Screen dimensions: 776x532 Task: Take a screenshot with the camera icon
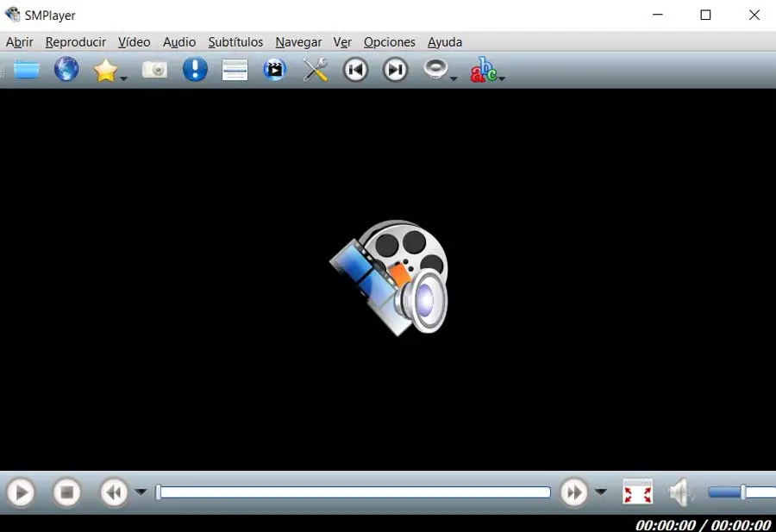pyautogui.click(x=155, y=70)
